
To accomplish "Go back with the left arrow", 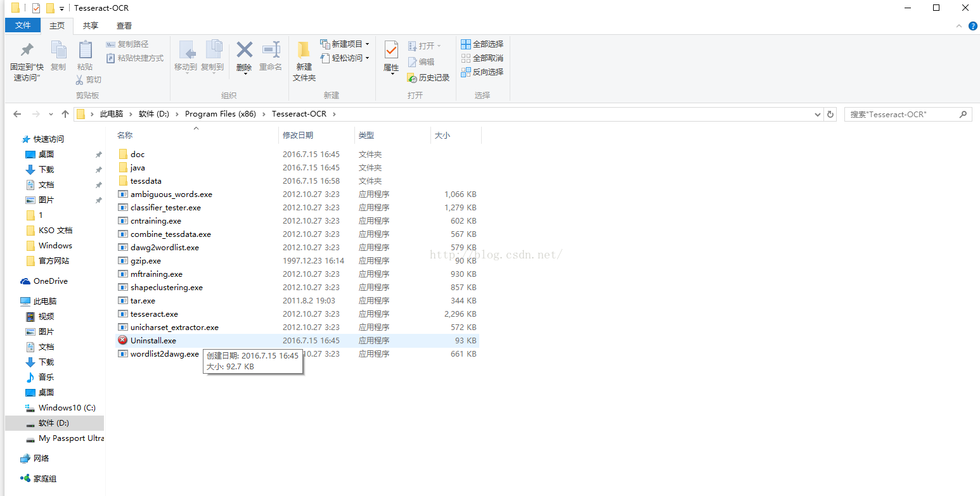I will click(17, 114).
